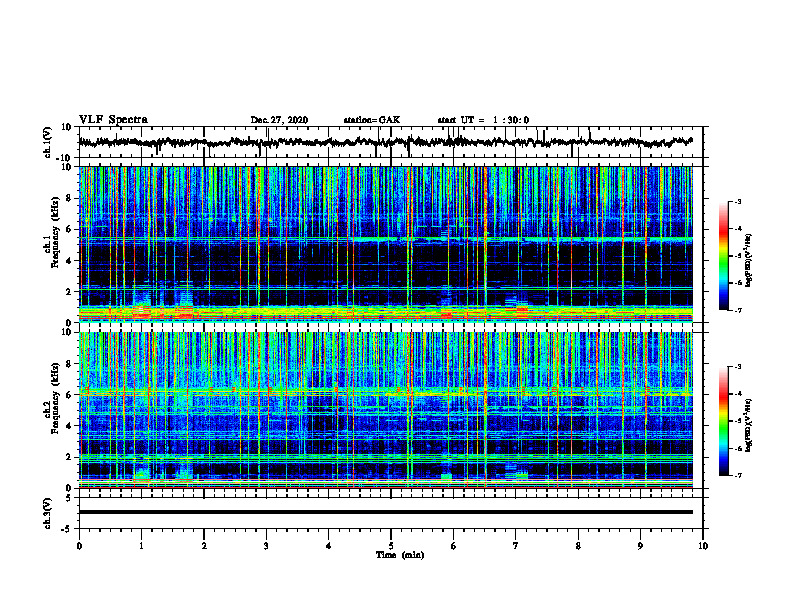The height and width of the screenshot is (612, 792).
Task: Click the "-5" tick on ch.2 colorbar
Action: pos(738,421)
